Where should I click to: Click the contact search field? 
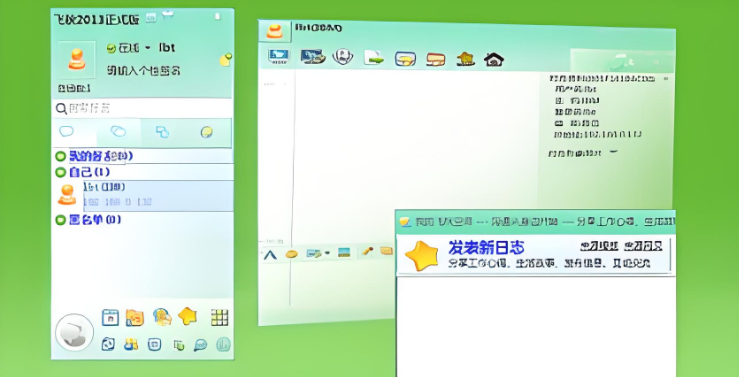point(142,109)
